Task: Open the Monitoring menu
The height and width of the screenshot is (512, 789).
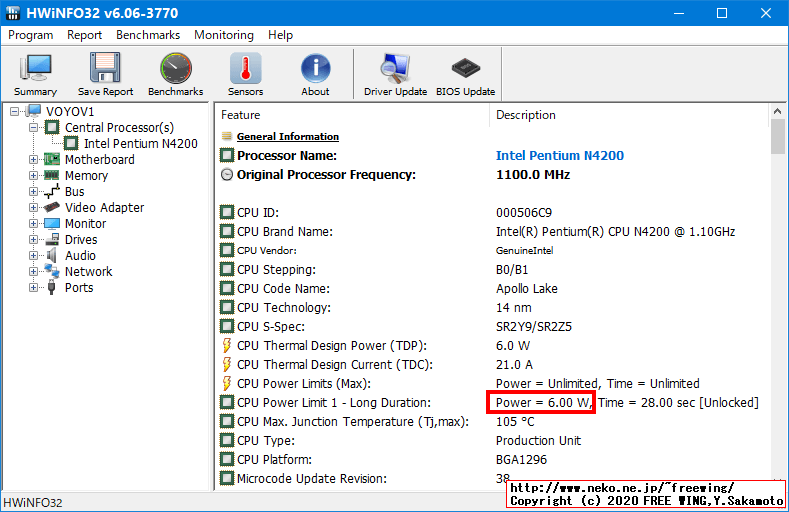Action: [x=224, y=35]
